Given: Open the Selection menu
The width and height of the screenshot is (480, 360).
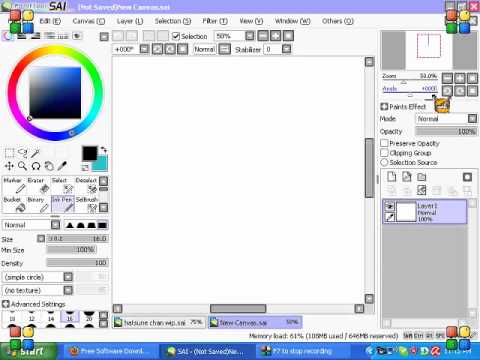Looking at the screenshot, I should tap(173, 21).
